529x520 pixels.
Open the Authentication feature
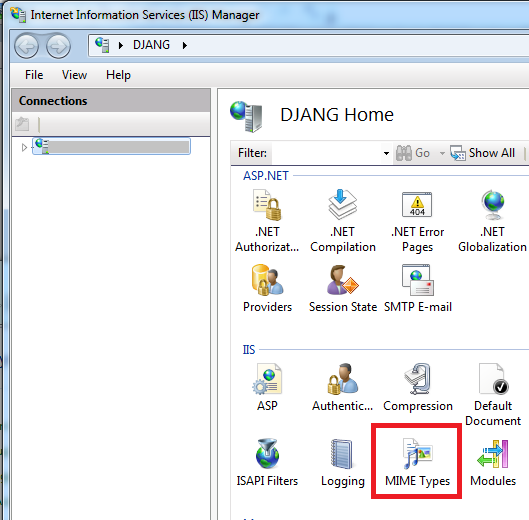tap(342, 387)
